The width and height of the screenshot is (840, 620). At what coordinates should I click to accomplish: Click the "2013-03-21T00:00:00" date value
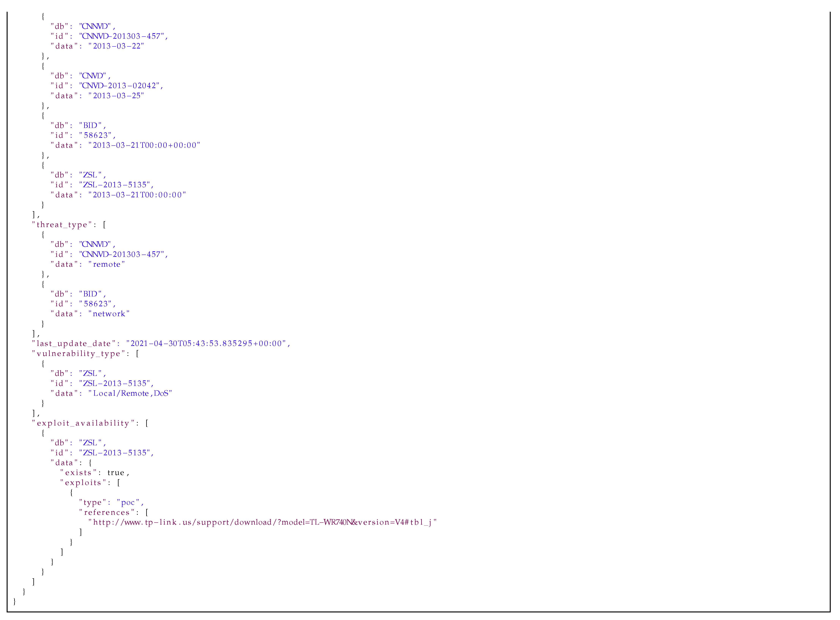137,195
